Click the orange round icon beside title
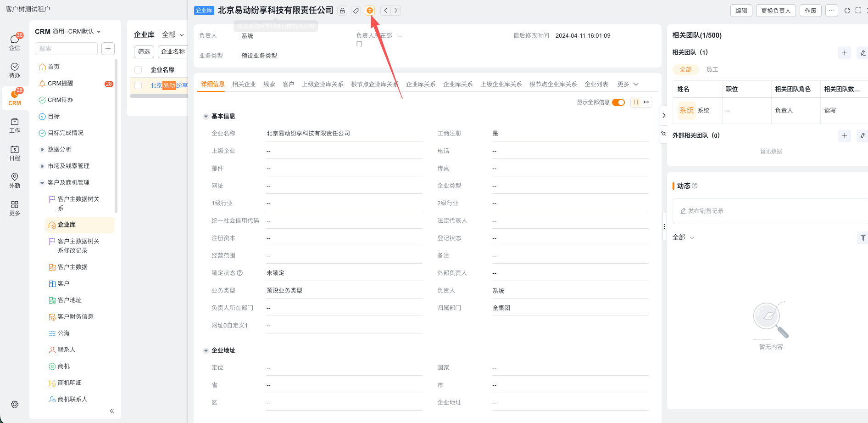Screen dimensions: 868x423 370,11
